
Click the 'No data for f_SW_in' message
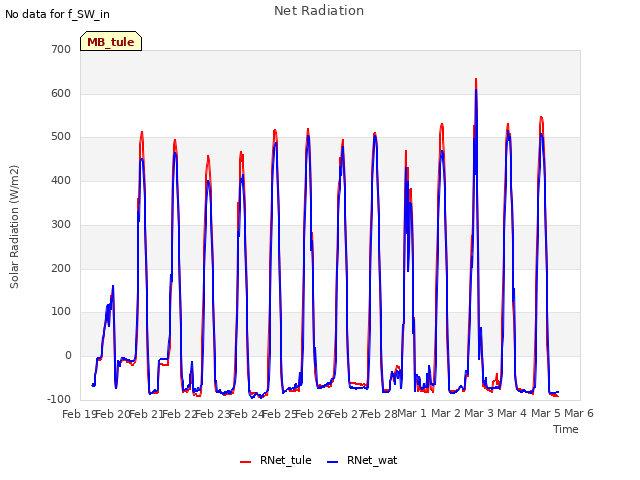tap(57, 14)
